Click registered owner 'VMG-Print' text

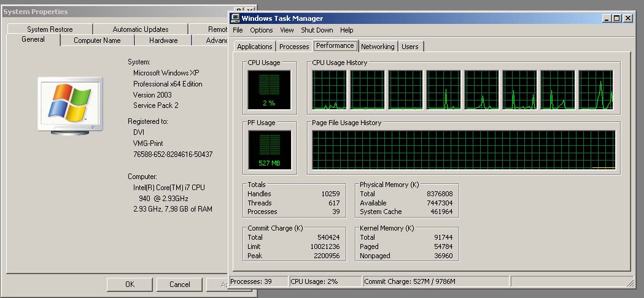click(148, 143)
